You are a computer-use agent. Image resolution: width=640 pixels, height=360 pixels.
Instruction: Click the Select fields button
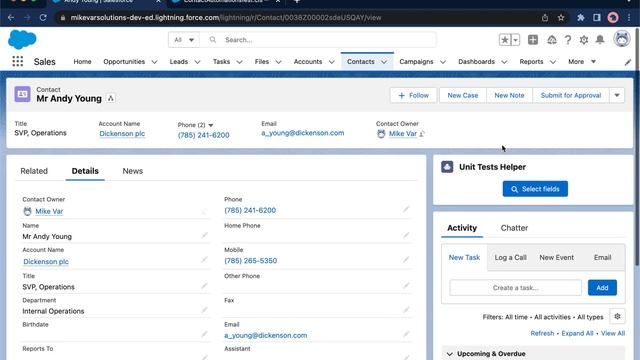tap(535, 189)
